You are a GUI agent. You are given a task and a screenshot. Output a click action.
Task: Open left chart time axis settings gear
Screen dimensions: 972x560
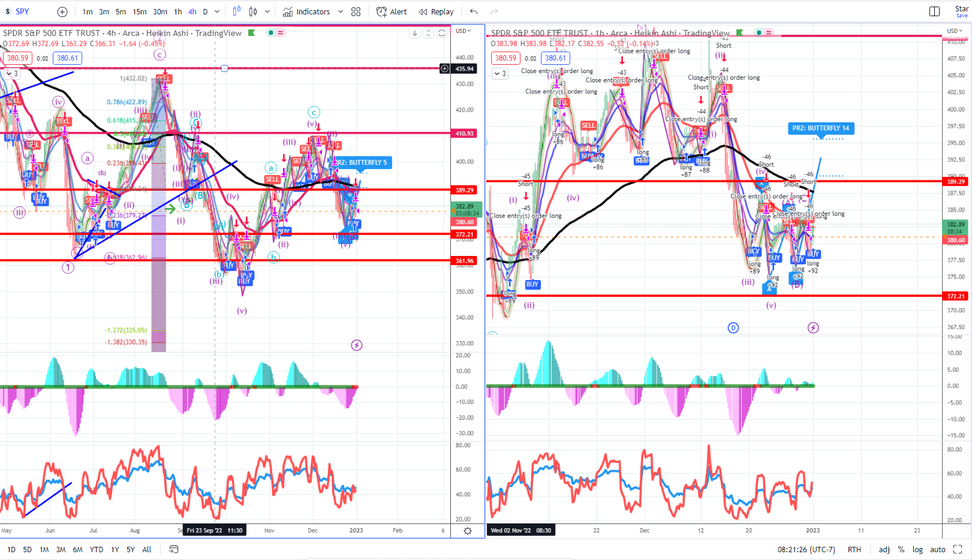[468, 531]
